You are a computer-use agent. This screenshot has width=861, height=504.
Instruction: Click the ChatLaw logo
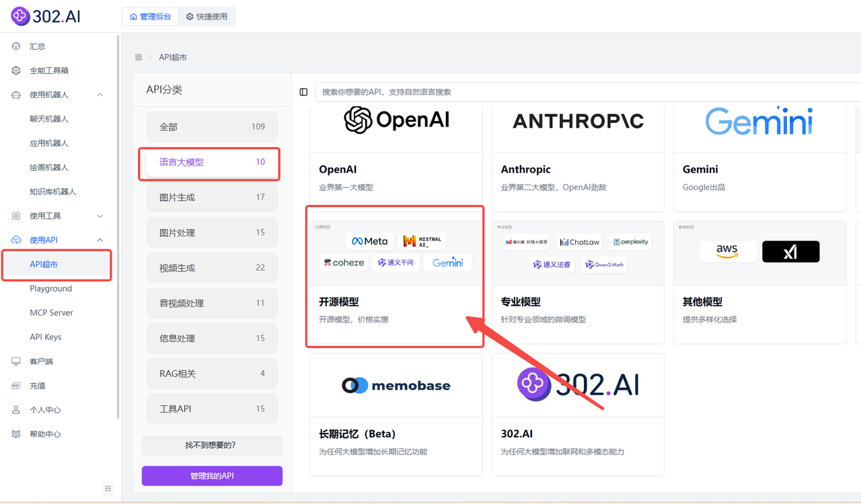pyautogui.click(x=579, y=242)
